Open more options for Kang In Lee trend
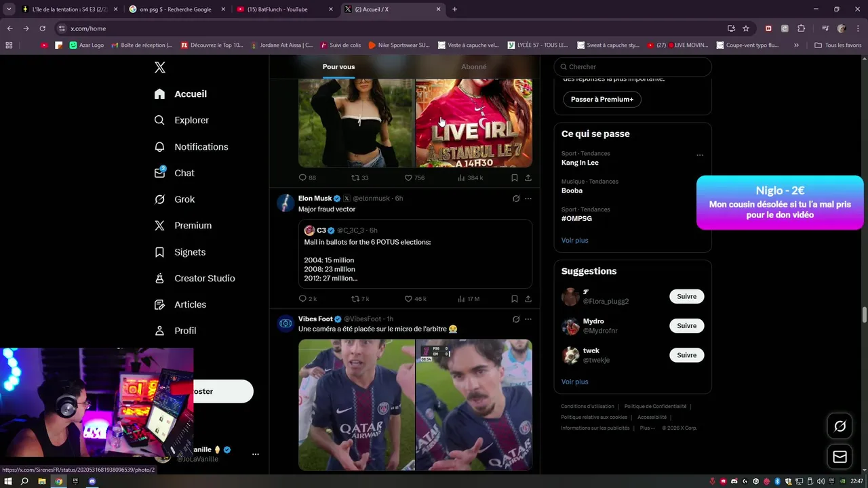The height and width of the screenshot is (488, 868). coord(699,155)
